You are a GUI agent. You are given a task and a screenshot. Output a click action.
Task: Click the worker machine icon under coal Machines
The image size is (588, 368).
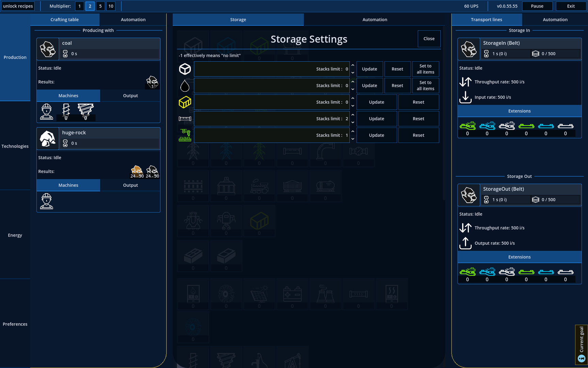pos(46,111)
